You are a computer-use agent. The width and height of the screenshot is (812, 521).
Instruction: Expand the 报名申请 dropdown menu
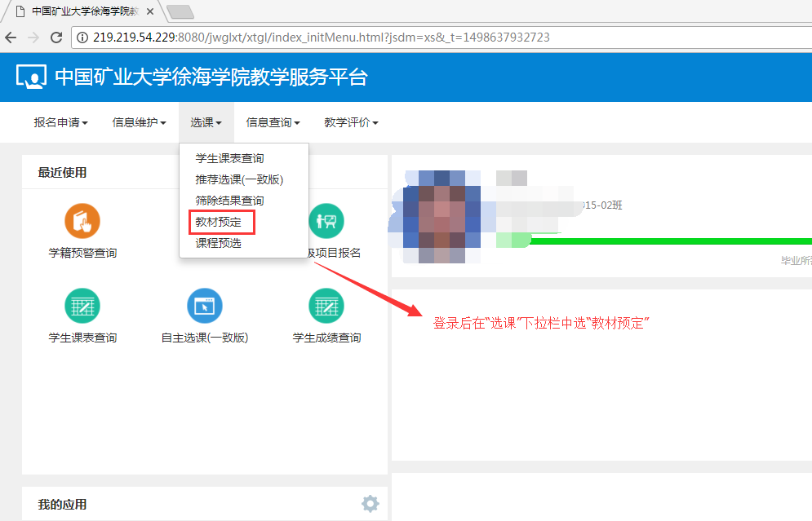60,122
